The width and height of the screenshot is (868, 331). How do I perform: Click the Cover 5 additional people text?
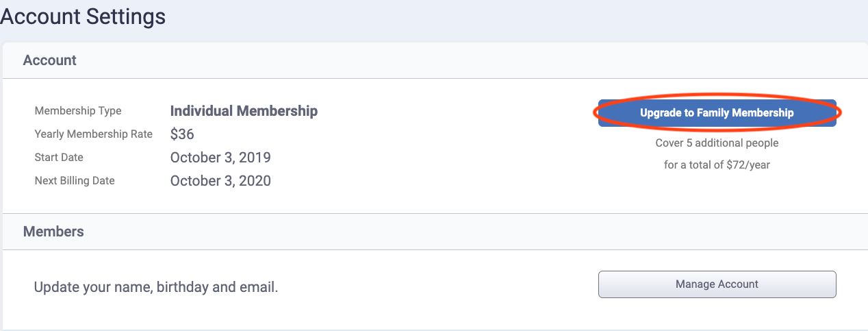(717, 143)
